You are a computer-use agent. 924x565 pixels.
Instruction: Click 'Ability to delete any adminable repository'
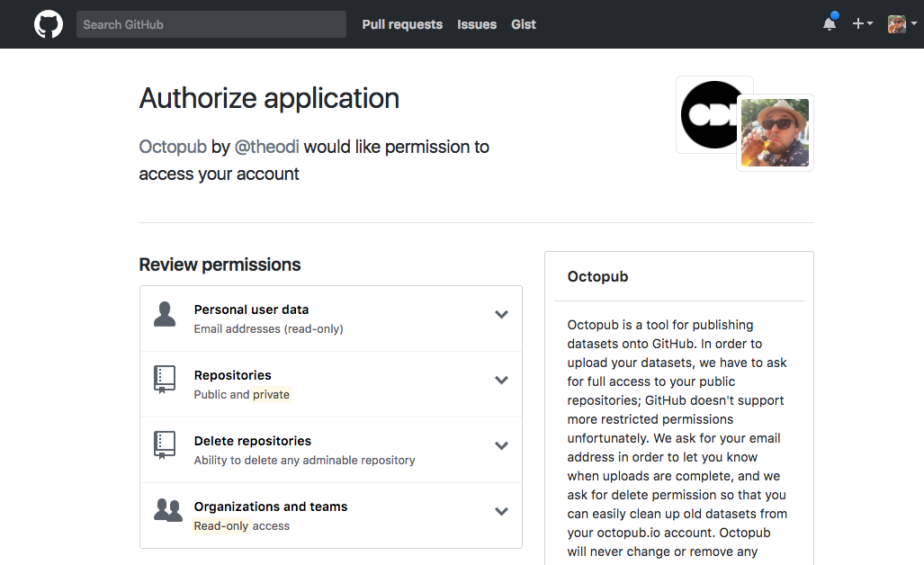tap(304, 460)
